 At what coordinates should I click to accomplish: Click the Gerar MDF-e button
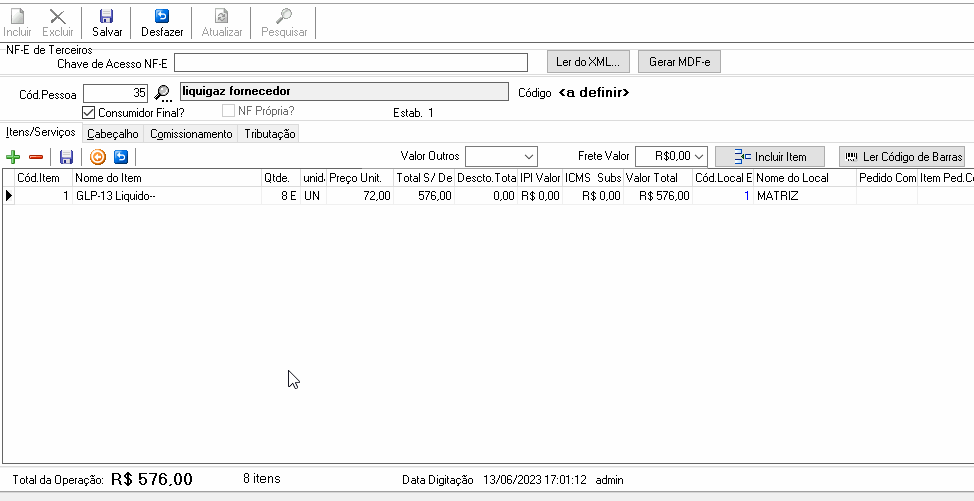[x=680, y=62]
